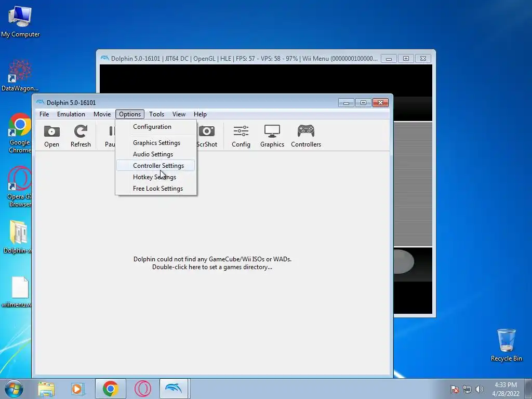
Task: Select the Recycle Bin icon
Action: pos(506,345)
